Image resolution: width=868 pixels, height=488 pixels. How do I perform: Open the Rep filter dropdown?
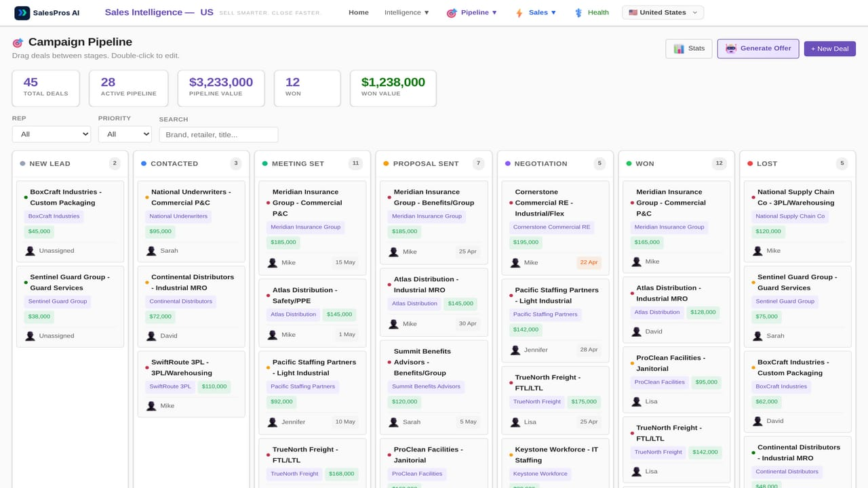(x=52, y=134)
